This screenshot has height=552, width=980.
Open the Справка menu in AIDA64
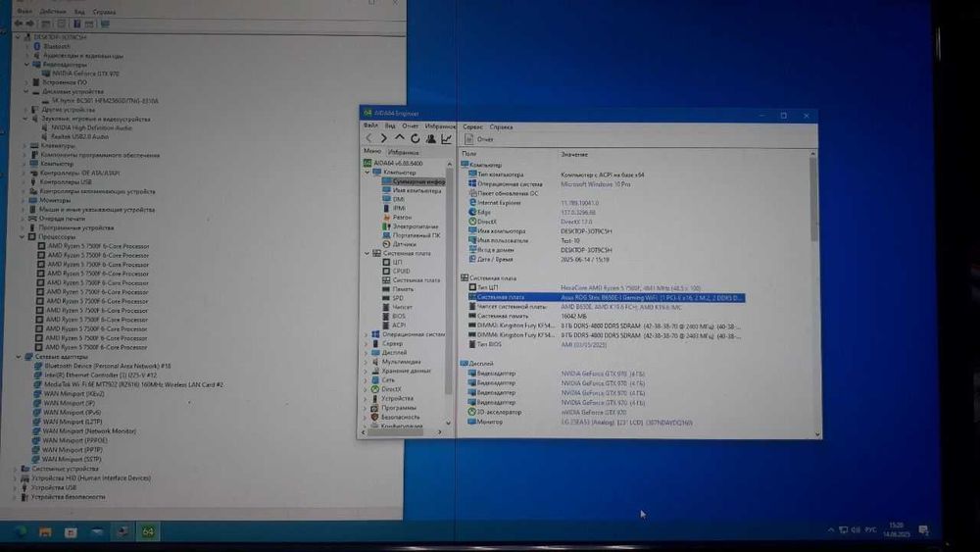(x=501, y=126)
